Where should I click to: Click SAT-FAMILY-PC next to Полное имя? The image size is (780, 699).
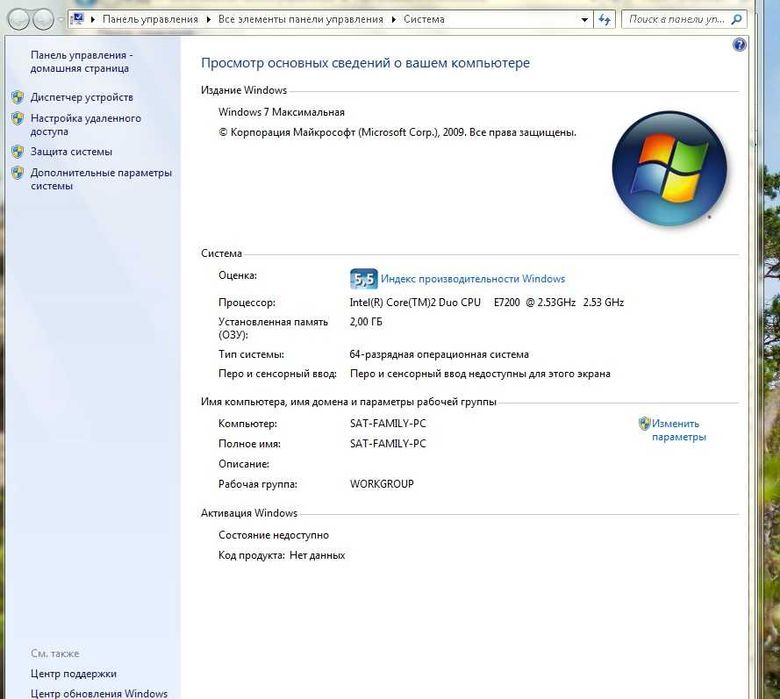388,444
